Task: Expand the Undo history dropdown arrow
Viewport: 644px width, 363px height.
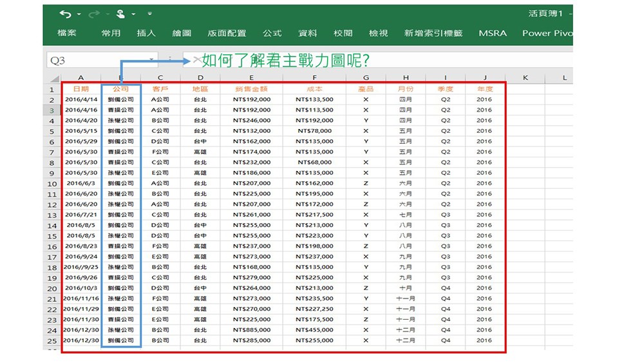Action: pyautogui.click(x=79, y=14)
